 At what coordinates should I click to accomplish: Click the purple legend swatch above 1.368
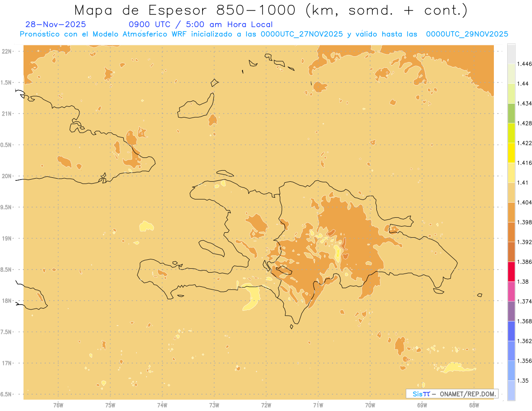(511, 311)
